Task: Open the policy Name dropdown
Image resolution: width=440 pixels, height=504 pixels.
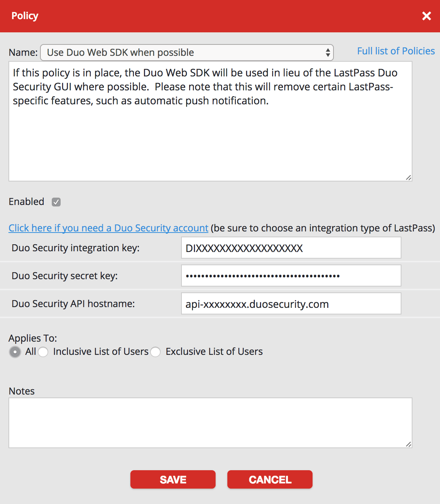Action: [x=187, y=53]
